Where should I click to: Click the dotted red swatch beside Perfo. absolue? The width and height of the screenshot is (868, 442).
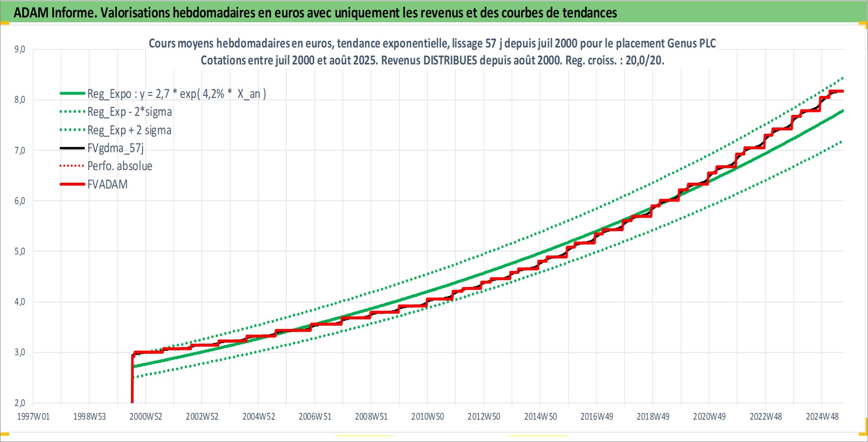click(72, 166)
